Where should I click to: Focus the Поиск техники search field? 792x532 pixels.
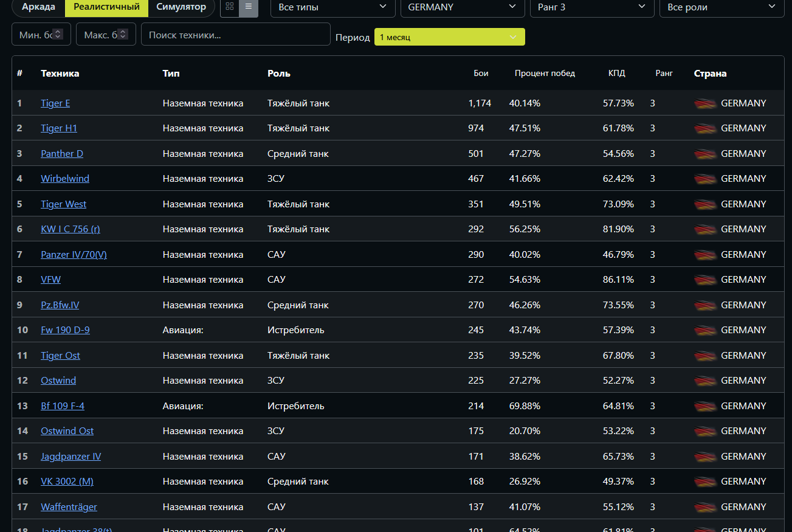coord(236,35)
